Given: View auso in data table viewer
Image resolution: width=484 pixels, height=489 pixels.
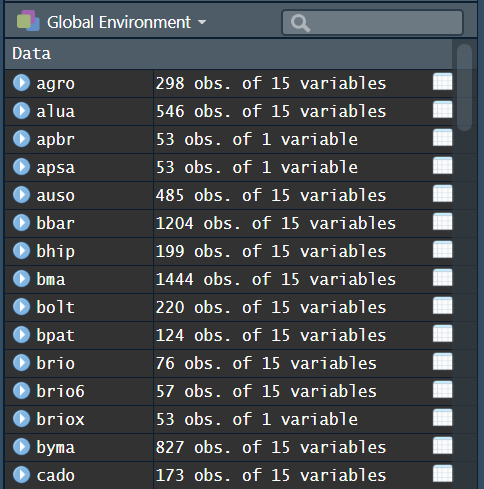Looking at the screenshot, I should coord(442,194).
